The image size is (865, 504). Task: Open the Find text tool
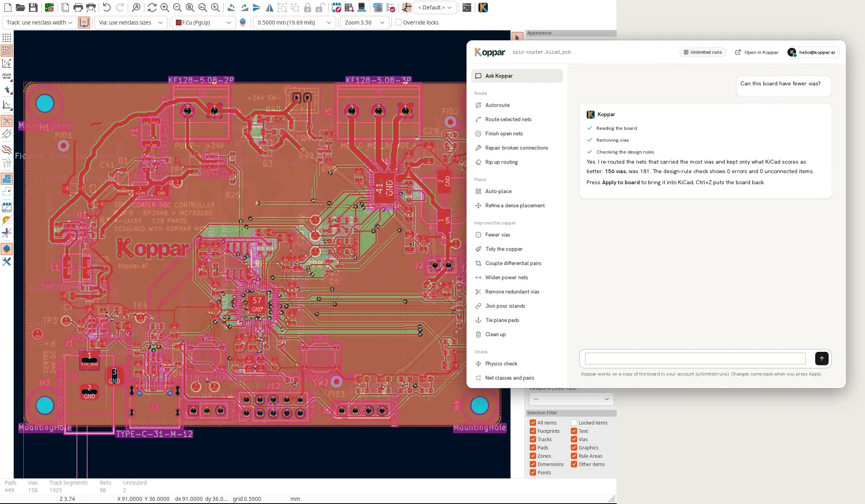coord(136,8)
